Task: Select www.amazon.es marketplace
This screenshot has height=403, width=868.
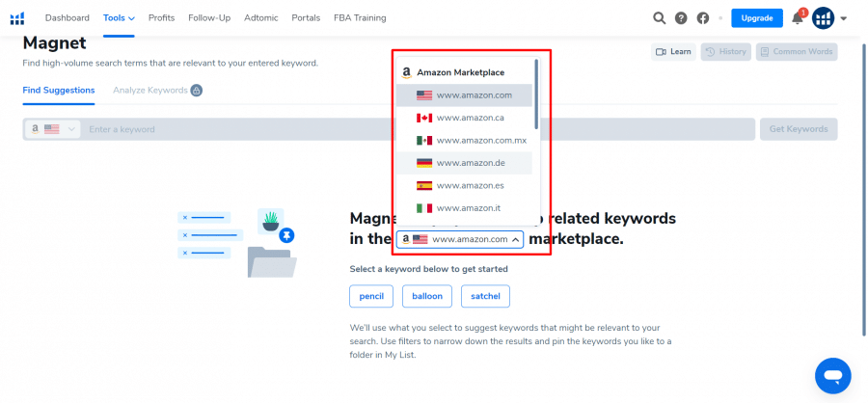Action: (x=464, y=185)
